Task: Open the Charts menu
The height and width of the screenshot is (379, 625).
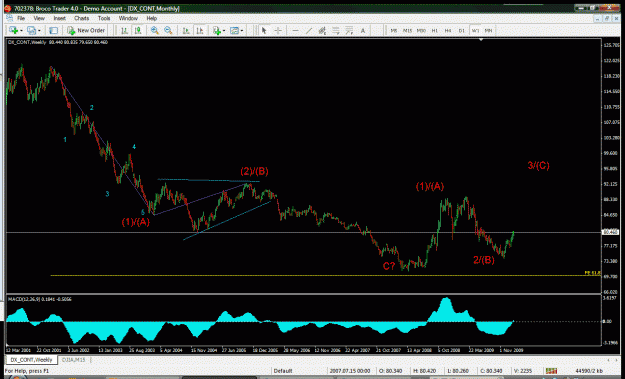Action: (81, 18)
